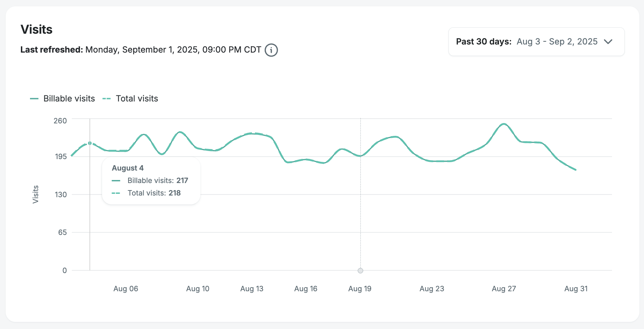Viewport: 644px width, 329px height.
Task: Select the highlighted August 4 data point
Action: coord(90,143)
